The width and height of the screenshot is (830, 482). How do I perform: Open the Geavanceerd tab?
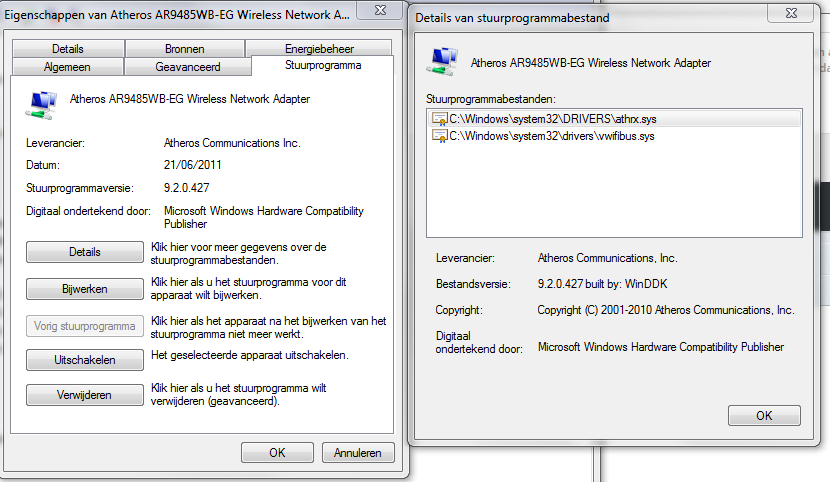187,67
